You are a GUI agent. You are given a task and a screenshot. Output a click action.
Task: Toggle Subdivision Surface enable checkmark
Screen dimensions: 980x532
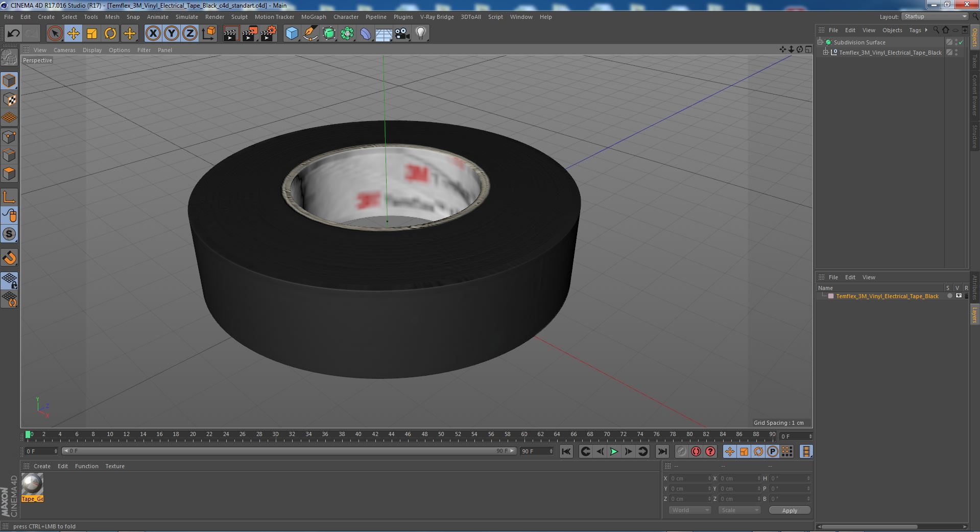coord(961,42)
